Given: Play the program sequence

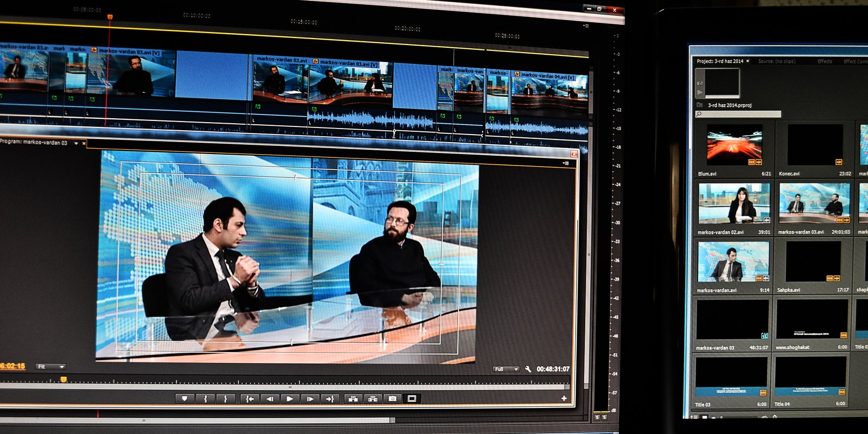Looking at the screenshot, I should point(290,399).
